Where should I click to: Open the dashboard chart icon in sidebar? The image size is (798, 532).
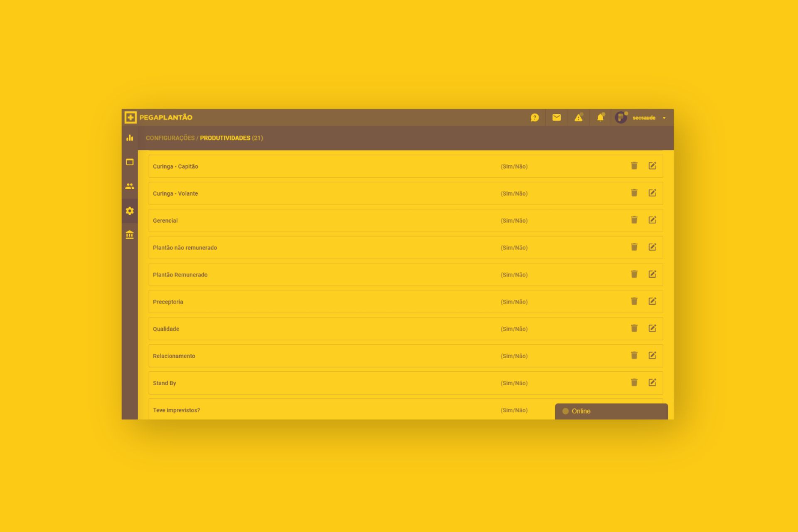click(130, 138)
